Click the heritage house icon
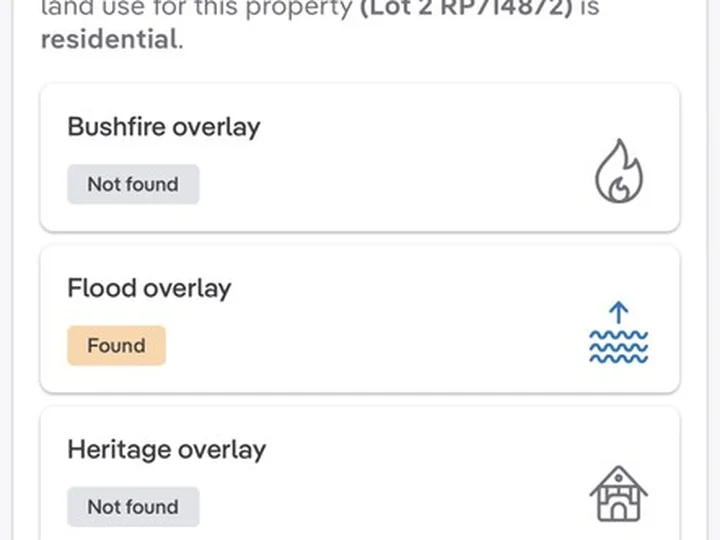Screen dimensions: 720x540 [x=619, y=494]
